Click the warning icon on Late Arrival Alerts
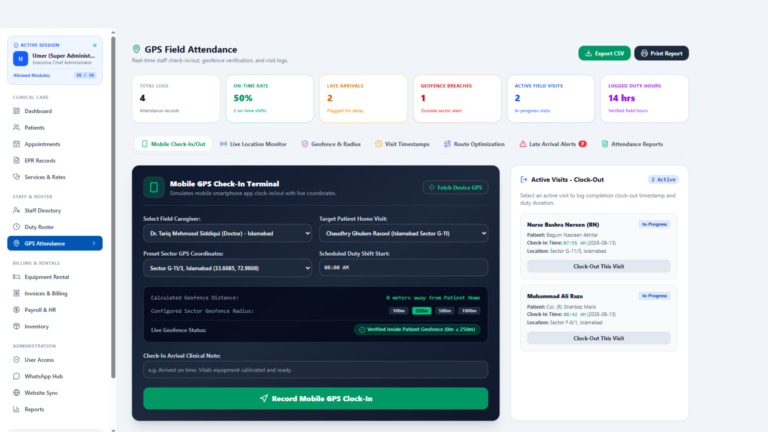The height and width of the screenshot is (432, 768). tap(523, 144)
